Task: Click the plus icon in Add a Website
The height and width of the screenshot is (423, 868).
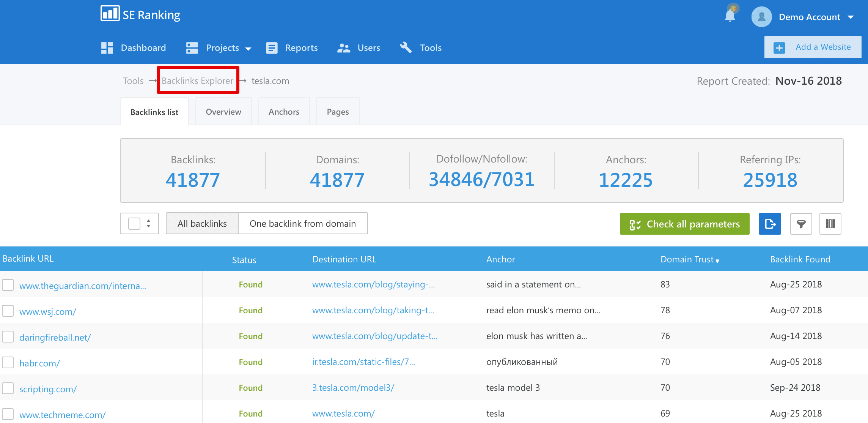Action: point(779,48)
